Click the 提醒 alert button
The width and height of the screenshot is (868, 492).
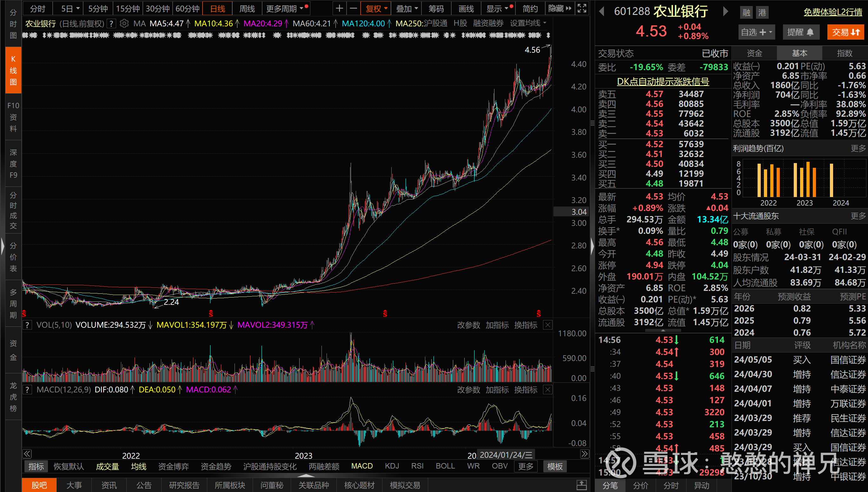(801, 32)
